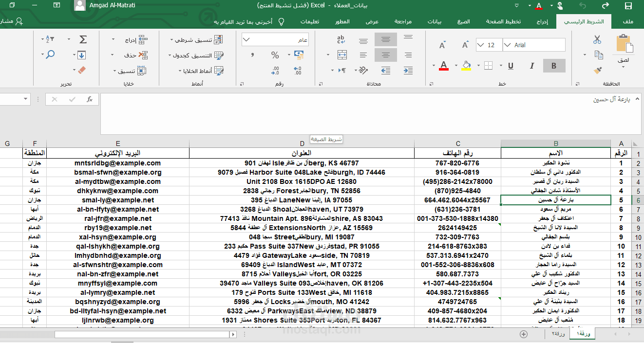Toggle horizontal Center alignment
This screenshot has height=343, width=644.
(386, 55)
